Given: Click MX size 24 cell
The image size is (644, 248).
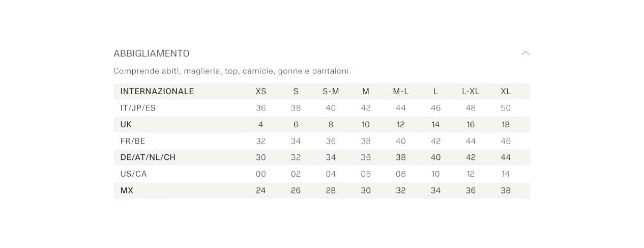Looking at the screenshot, I should [x=261, y=190].
